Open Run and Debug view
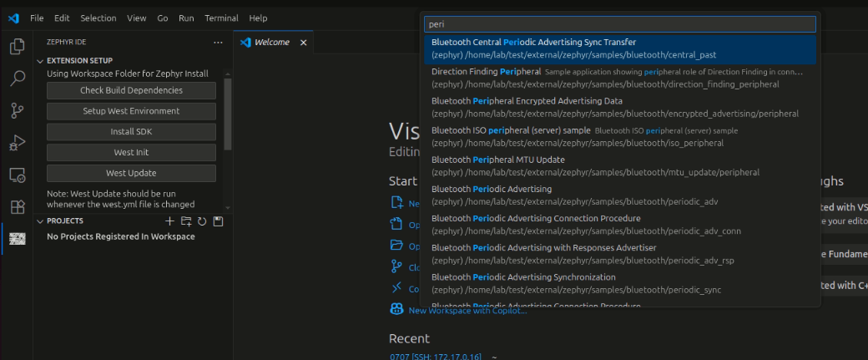Viewport: 868px width, 360px height. pyautogui.click(x=18, y=143)
